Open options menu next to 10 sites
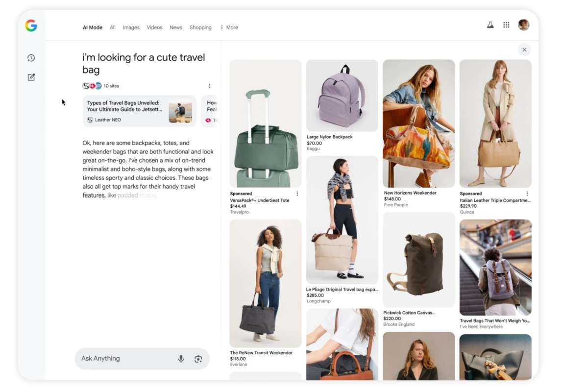 (x=210, y=86)
